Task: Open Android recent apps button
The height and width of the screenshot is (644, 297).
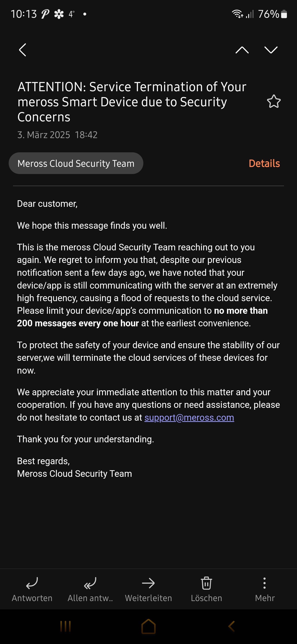Action: pos(65,626)
